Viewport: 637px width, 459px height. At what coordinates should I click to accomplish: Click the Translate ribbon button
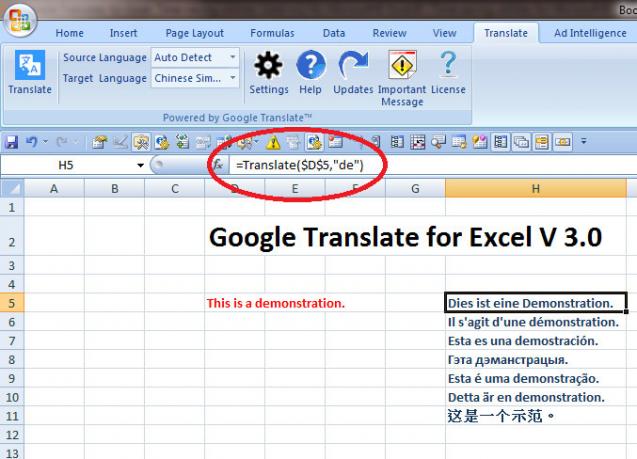pyautogui.click(x=30, y=72)
